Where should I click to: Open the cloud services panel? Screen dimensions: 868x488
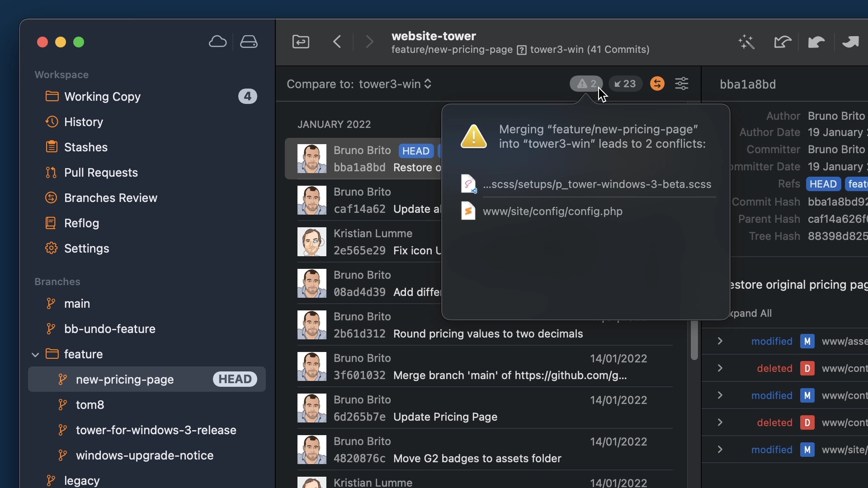pyautogui.click(x=217, y=41)
